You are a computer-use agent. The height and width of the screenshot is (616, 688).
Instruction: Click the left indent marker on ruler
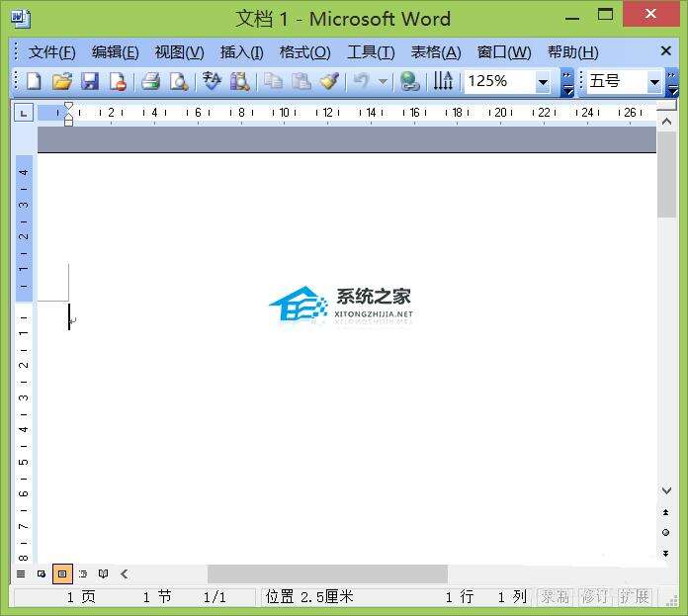pyautogui.click(x=68, y=123)
